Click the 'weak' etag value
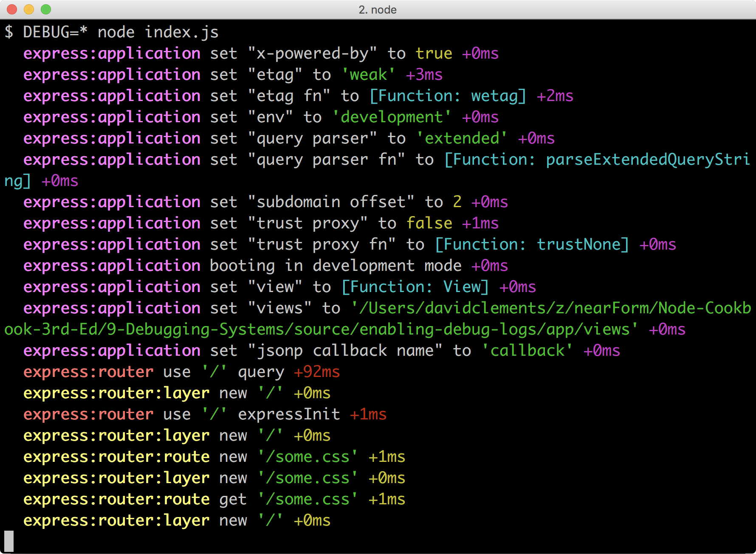 click(x=368, y=75)
